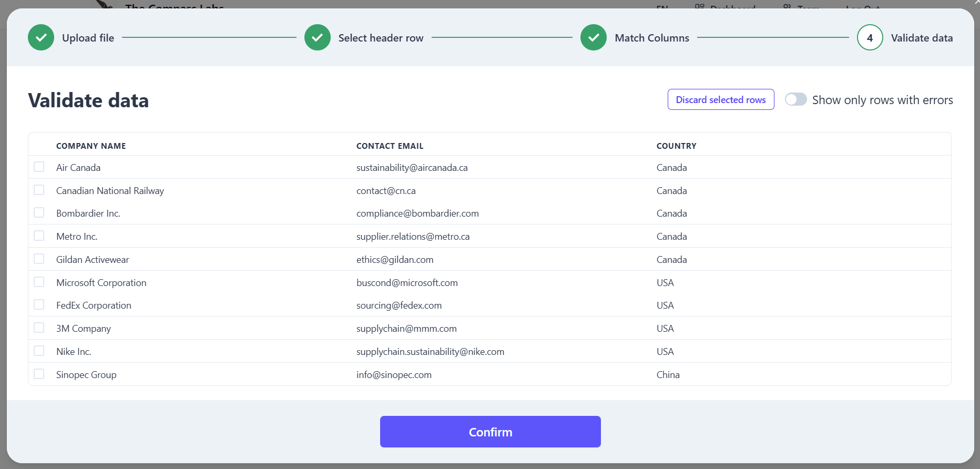Screen dimensions: 980x469
Task: Check the Bombardier Inc. row checkbox
Action: click(x=39, y=212)
